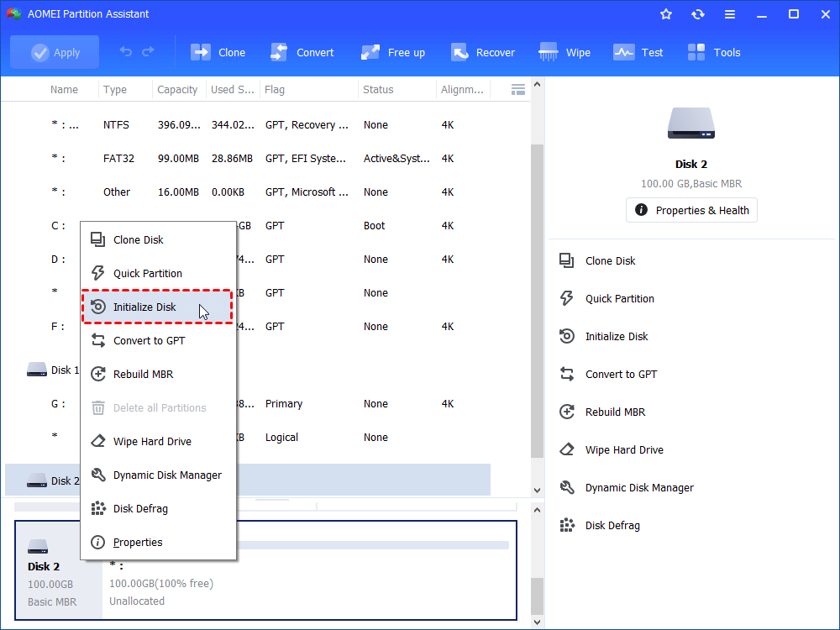Click Properties & Health button
This screenshot has width=840, height=630.
tap(691, 210)
